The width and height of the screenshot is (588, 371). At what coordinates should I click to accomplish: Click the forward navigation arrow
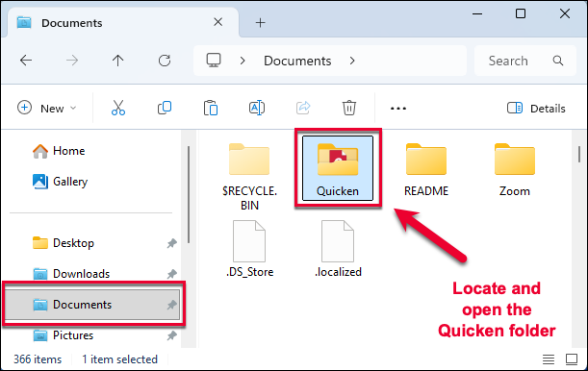tap(71, 61)
